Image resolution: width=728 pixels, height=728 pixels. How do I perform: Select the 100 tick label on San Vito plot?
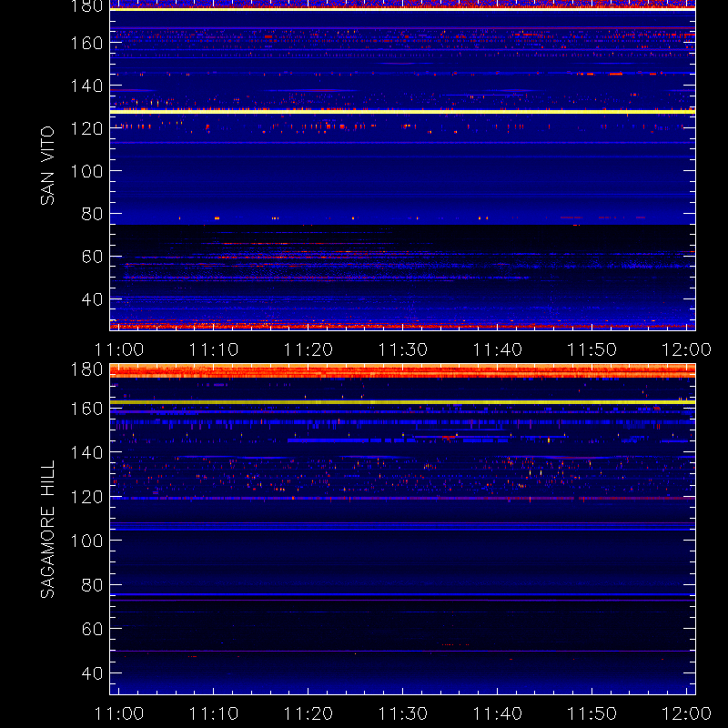tap(86, 171)
